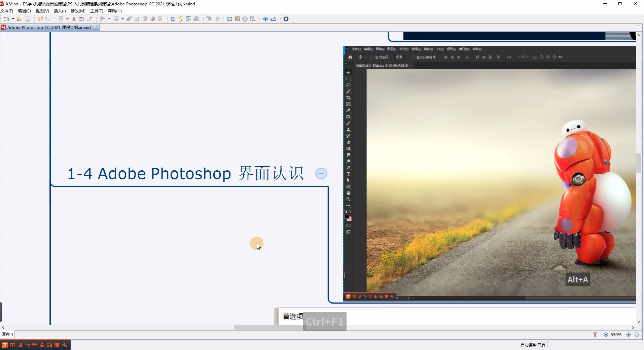644x350 pixels.
Task: Undo the last action
Action: coord(40,19)
